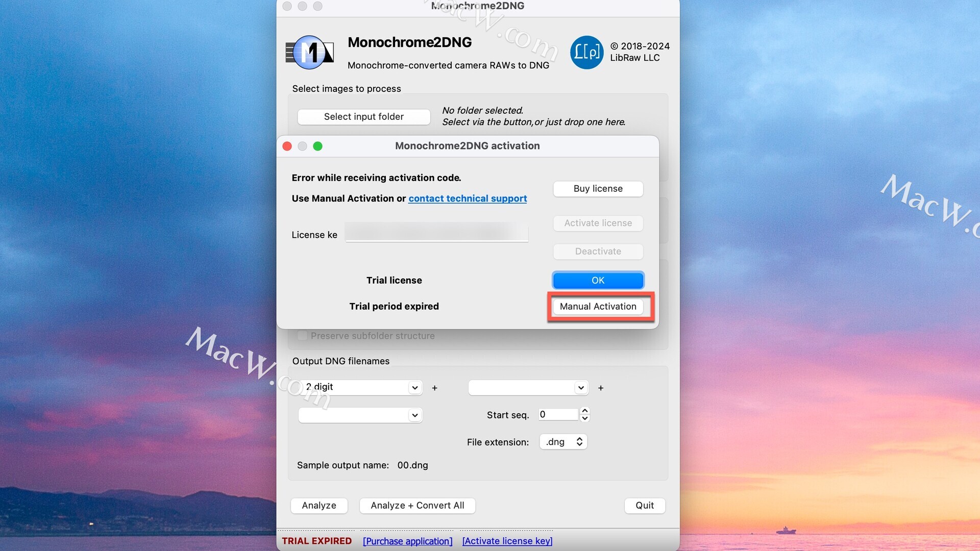Follow the contact technical support link
This screenshot has width=980, height=551.
tap(468, 198)
